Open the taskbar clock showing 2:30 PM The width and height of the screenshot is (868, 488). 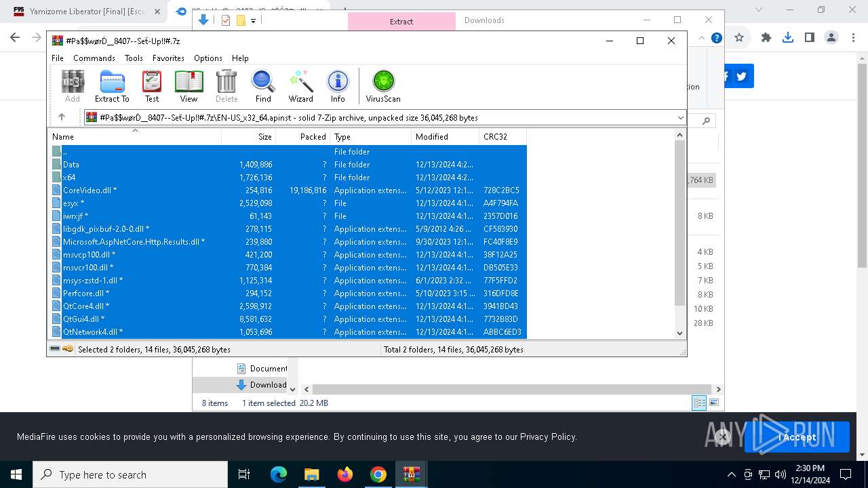click(x=810, y=474)
